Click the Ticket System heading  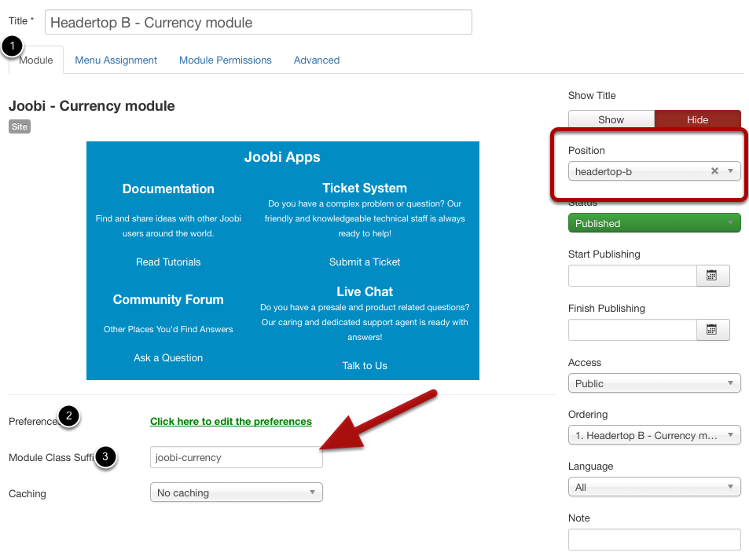pos(365,188)
